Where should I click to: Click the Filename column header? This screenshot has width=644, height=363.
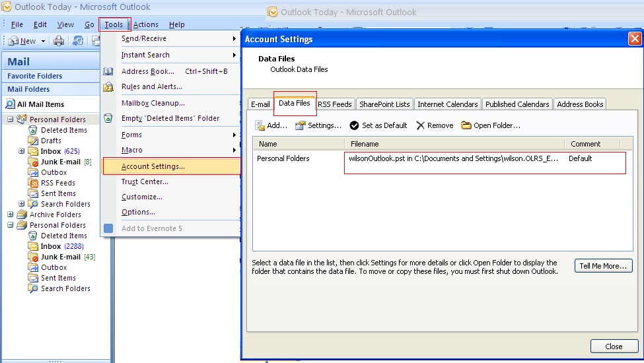(454, 144)
